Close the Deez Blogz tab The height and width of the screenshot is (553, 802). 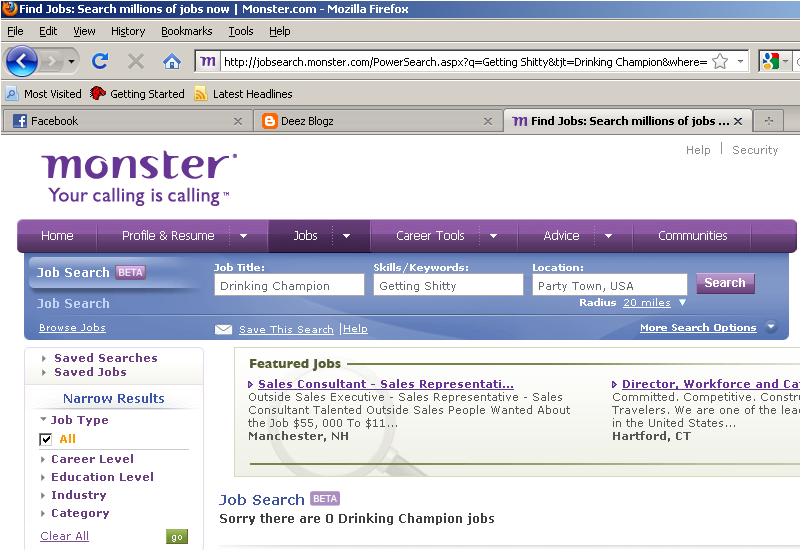[488, 121]
